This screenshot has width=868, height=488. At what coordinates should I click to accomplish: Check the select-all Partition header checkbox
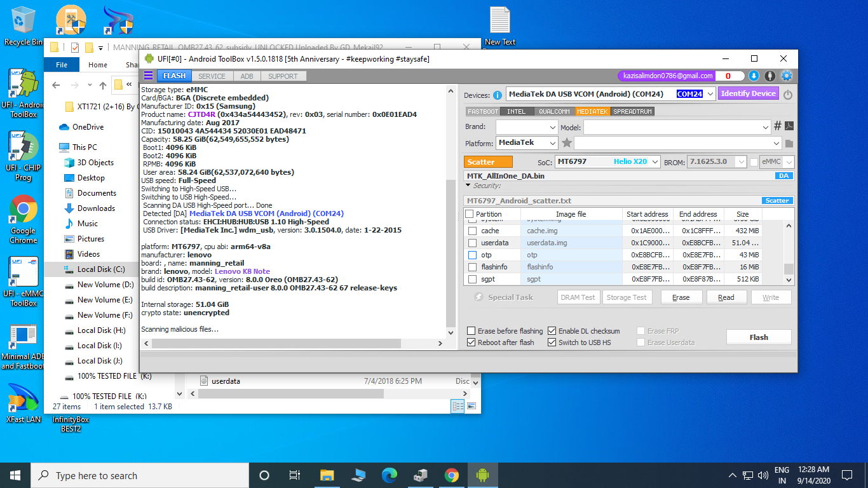(470, 214)
